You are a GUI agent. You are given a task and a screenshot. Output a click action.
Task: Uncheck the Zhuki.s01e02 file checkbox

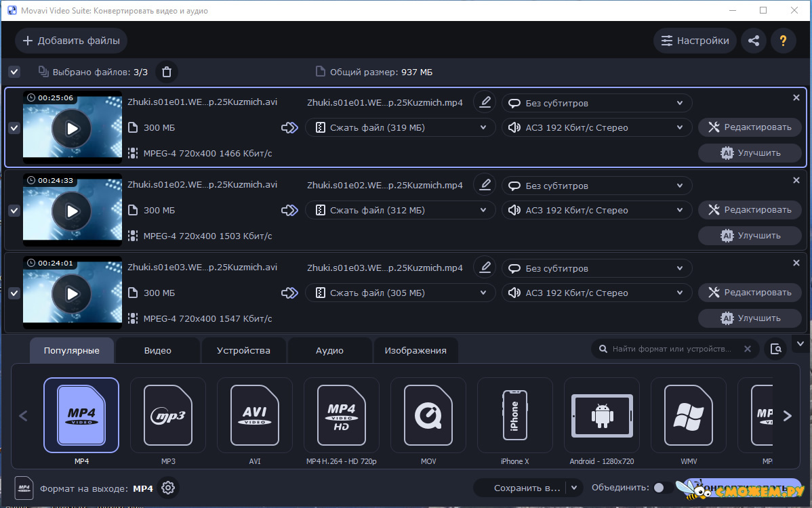(14, 211)
